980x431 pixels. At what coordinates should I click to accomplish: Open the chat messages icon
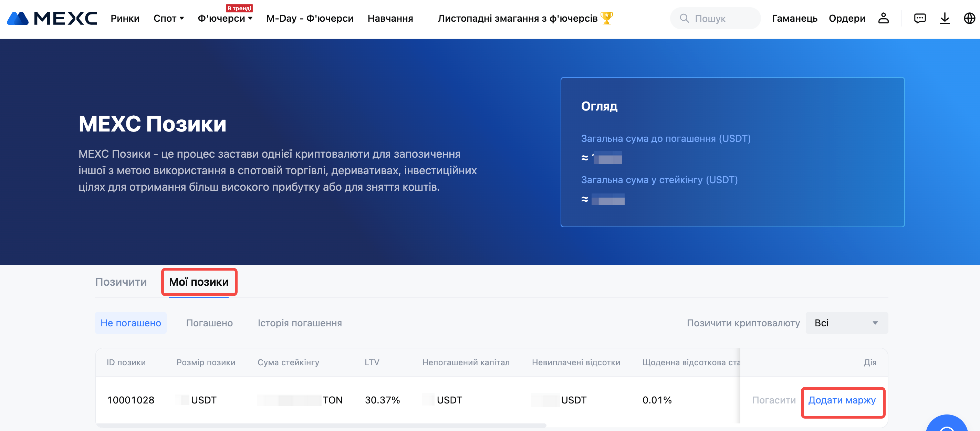pos(919,18)
